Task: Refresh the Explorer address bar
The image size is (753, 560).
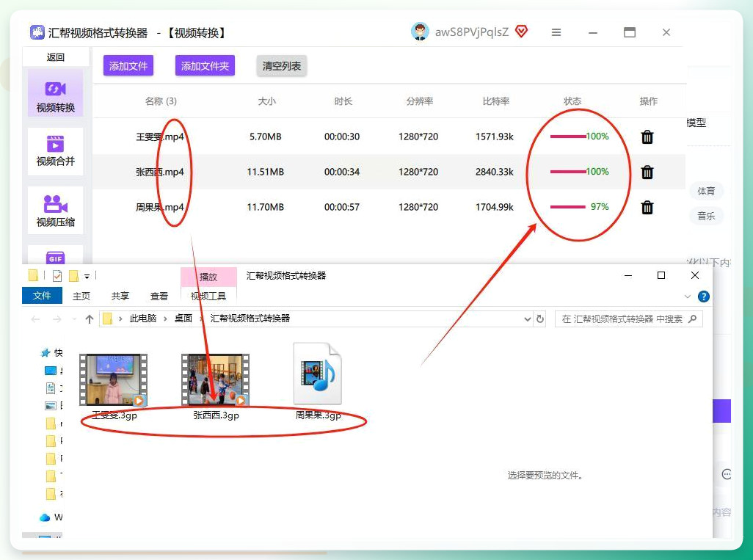Action: 539,319
